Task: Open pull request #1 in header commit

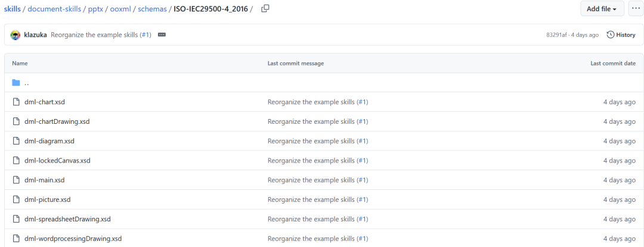Action: pyautogui.click(x=145, y=35)
